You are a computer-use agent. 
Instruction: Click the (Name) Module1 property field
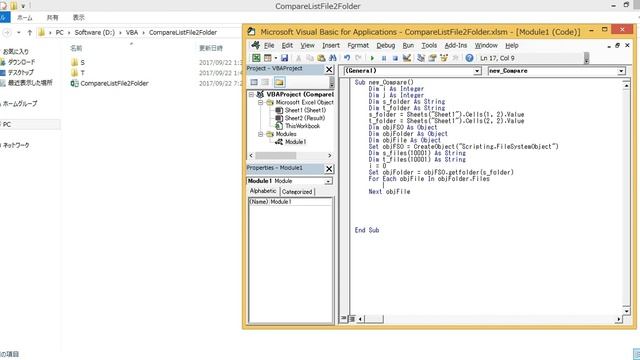point(290,202)
